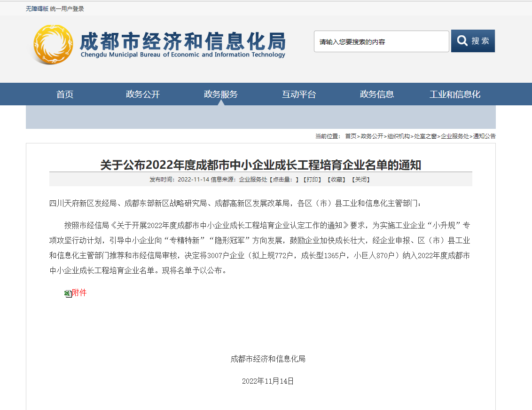Click the magnifier search button
This screenshot has width=532, height=410.
coord(473,41)
